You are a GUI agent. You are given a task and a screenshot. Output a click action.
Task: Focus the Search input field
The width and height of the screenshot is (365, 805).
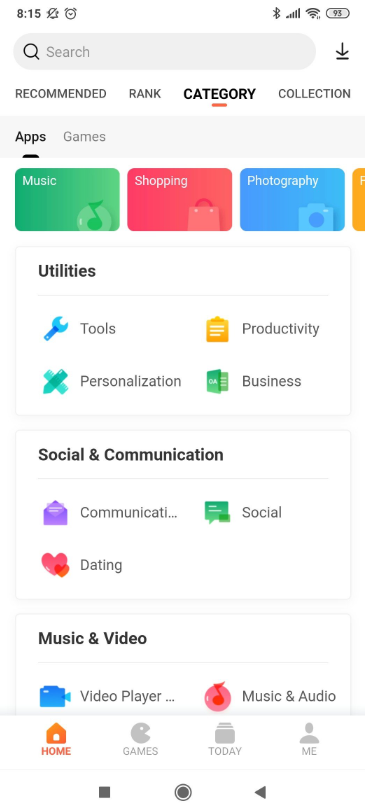164,52
